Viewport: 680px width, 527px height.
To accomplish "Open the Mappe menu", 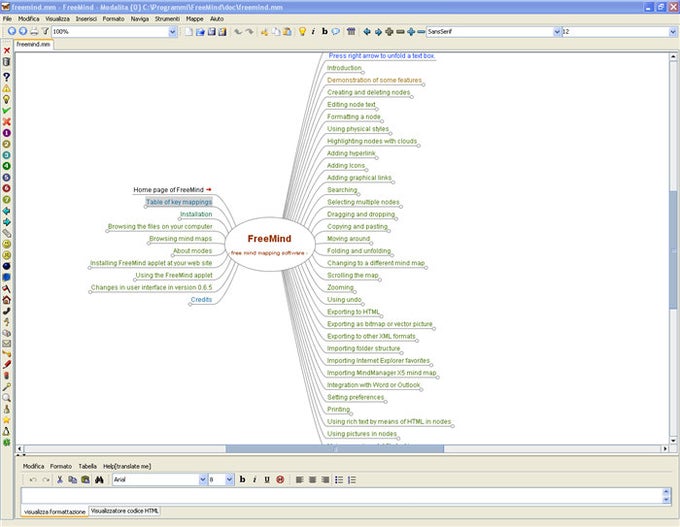I will 194,19.
